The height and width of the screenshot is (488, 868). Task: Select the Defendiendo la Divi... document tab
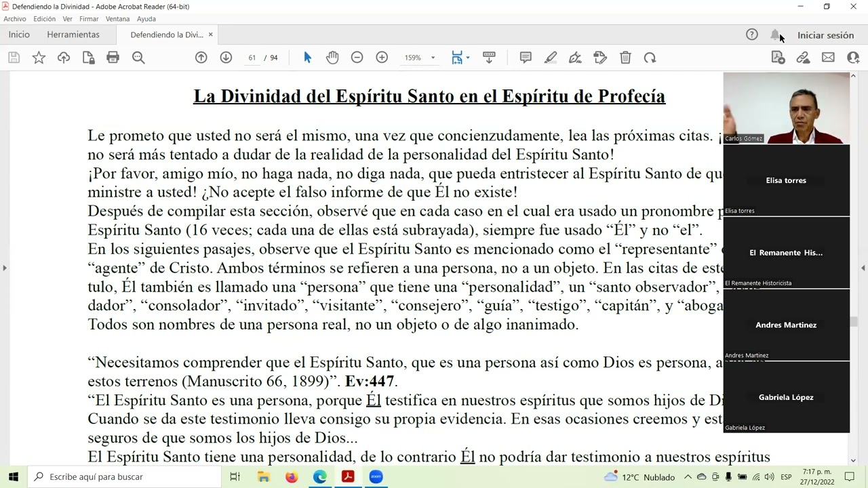tap(167, 35)
